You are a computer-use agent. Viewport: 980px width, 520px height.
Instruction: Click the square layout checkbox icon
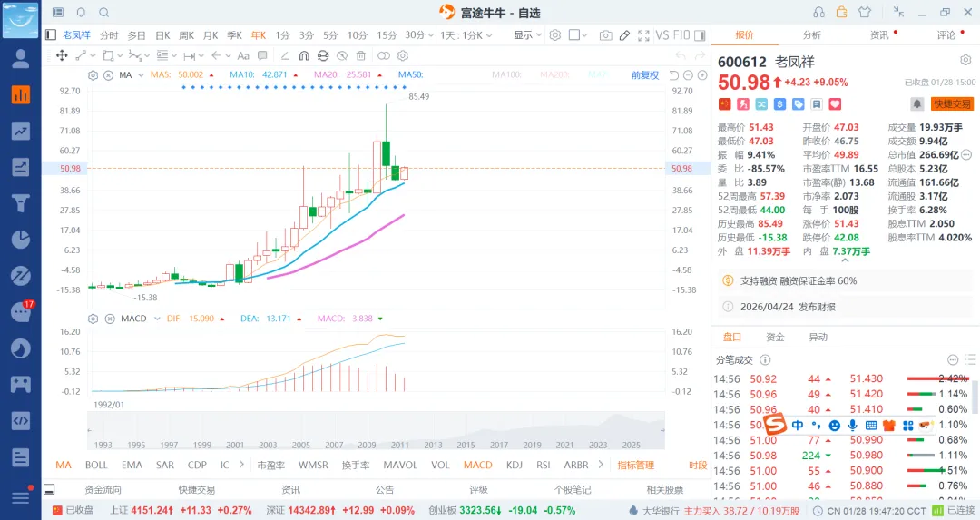pyautogui.click(x=573, y=35)
